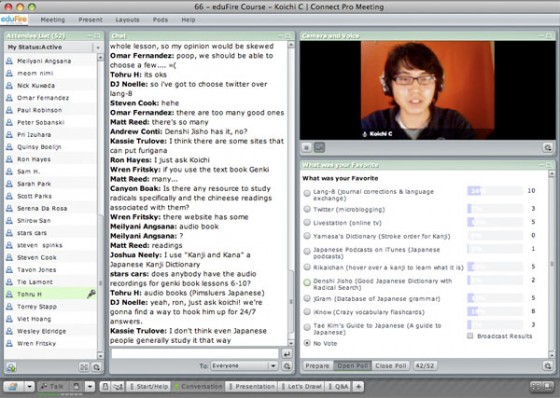Open chat pod options magnifier icon
Image resolution: width=560 pixels, height=398 pixels.
coord(286,366)
